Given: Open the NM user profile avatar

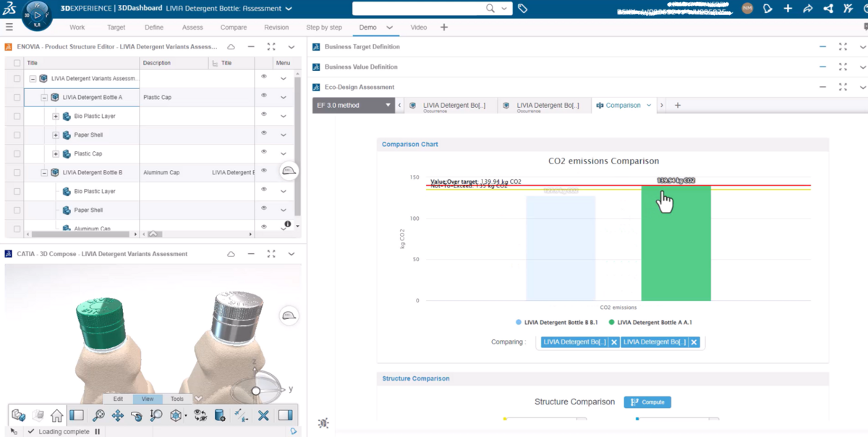Looking at the screenshot, I should click(747, 9).
